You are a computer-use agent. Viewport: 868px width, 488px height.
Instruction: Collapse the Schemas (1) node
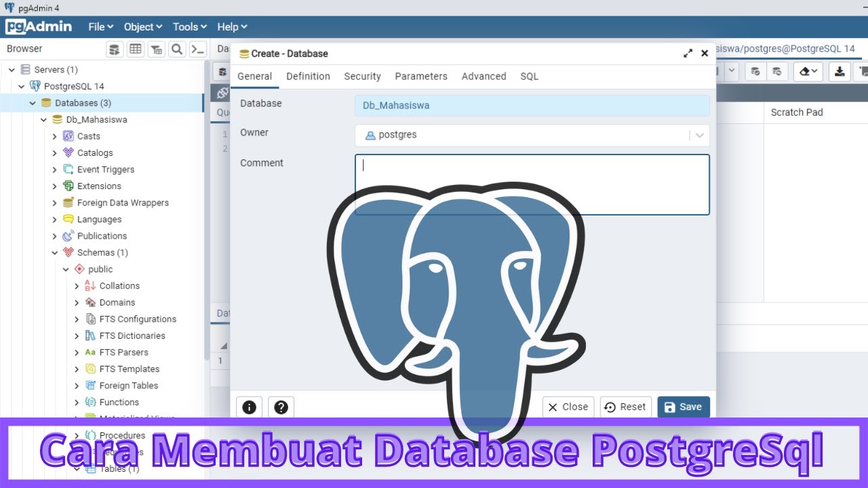click(55, 252)
